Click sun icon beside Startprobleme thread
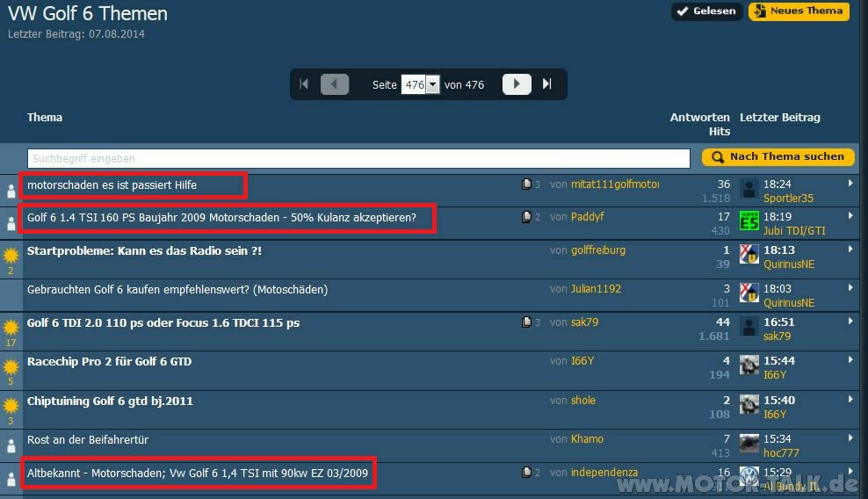Screen dimensions: 868x499 (11, 256)
